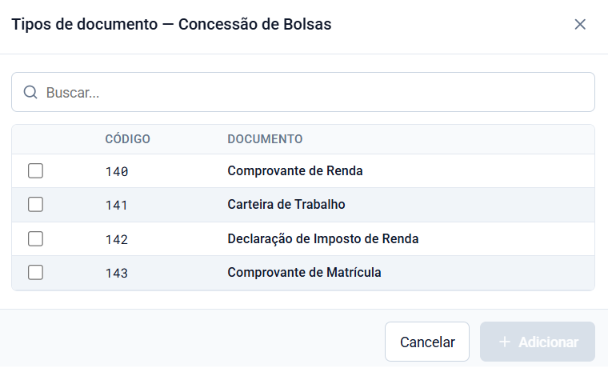The width and height of the screenshot is (608, 367).
Task: Enable the Comprovante de Matrícula checkbox
Action: (x=35, y=272)
